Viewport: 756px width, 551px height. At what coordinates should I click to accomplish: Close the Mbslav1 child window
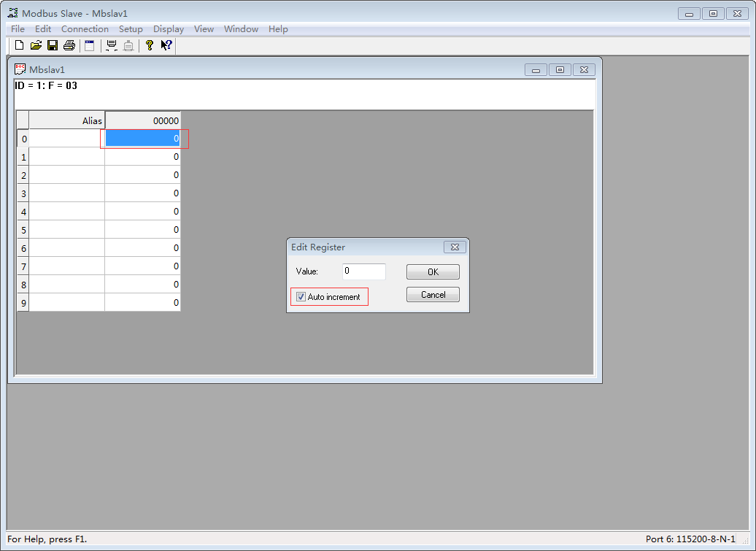[x=584, y=69]
